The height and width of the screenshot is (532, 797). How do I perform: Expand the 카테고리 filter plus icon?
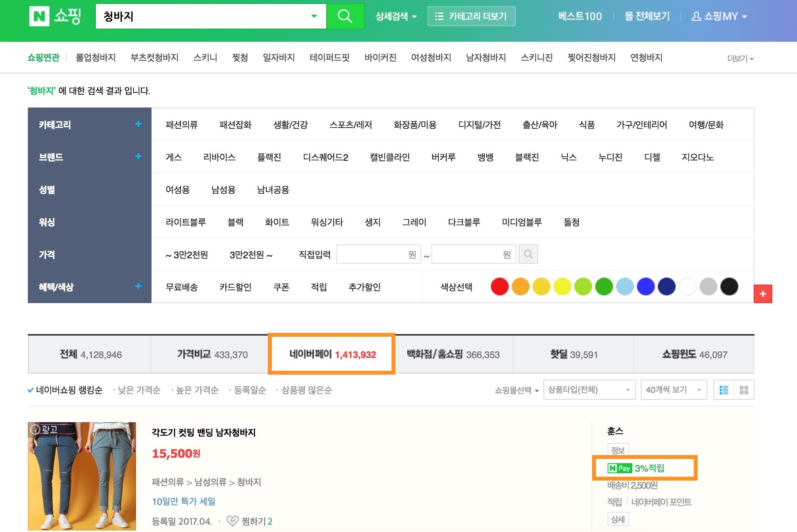tap(138, 124)
